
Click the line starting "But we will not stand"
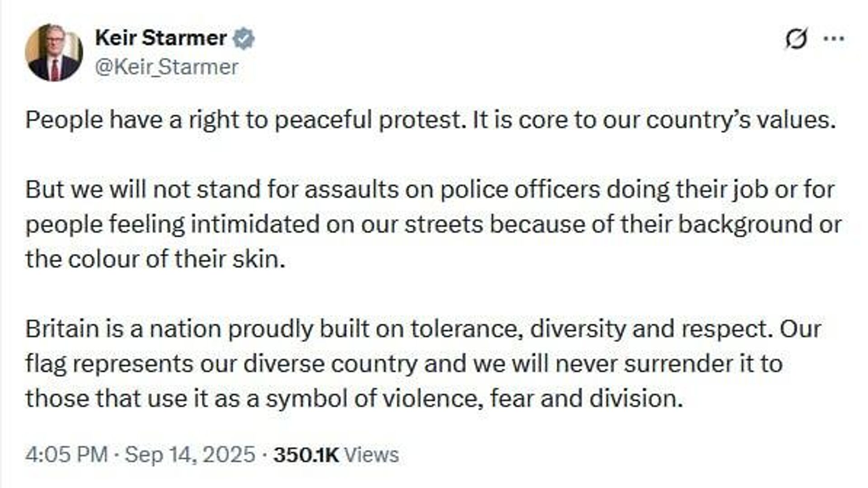(429, 189)
